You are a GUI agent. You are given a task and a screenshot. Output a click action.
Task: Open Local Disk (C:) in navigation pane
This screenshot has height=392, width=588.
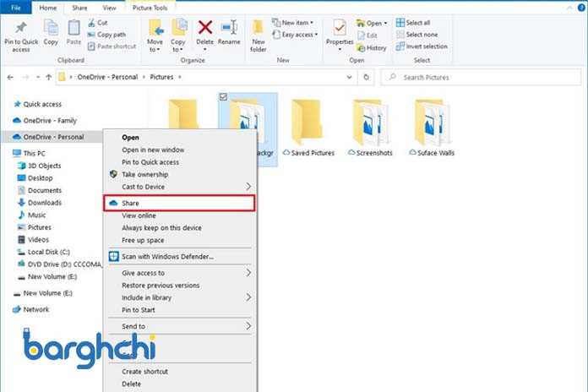(x=43, y=252)
